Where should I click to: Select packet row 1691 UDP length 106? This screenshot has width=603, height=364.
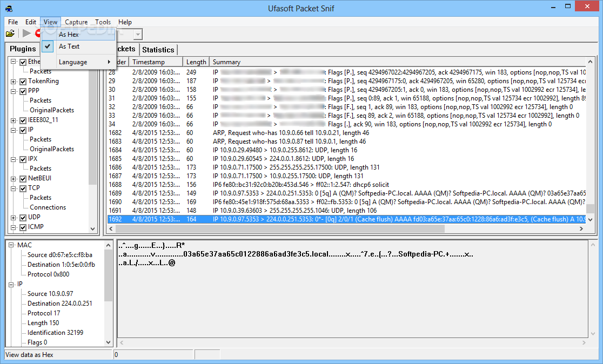pyautogui.click(x=346, y=211)
